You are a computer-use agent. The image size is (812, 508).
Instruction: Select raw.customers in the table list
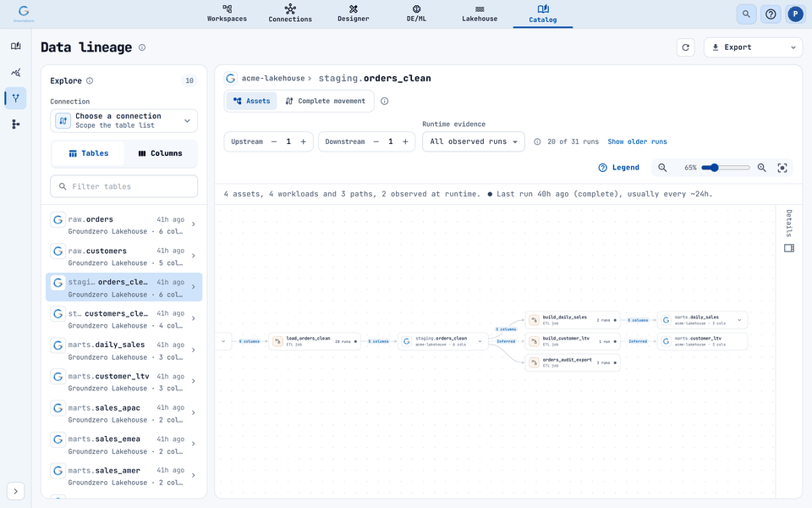coord(123,257)
